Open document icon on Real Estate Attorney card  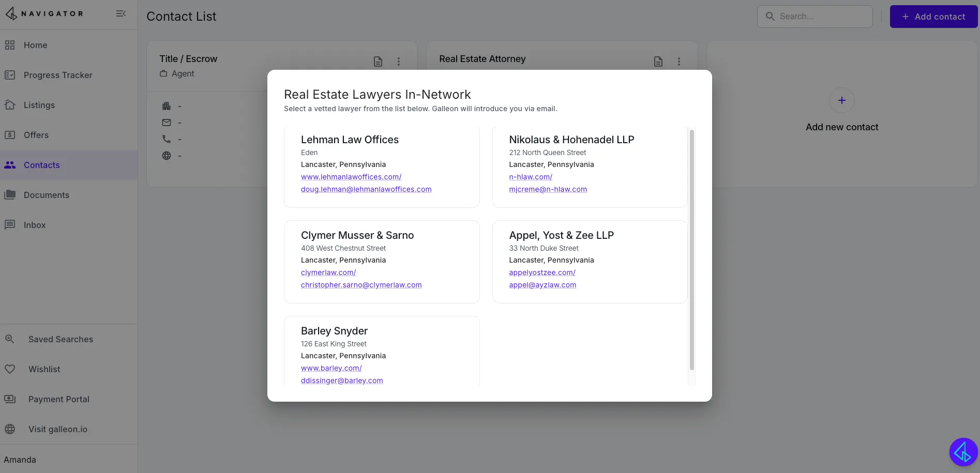658,62
